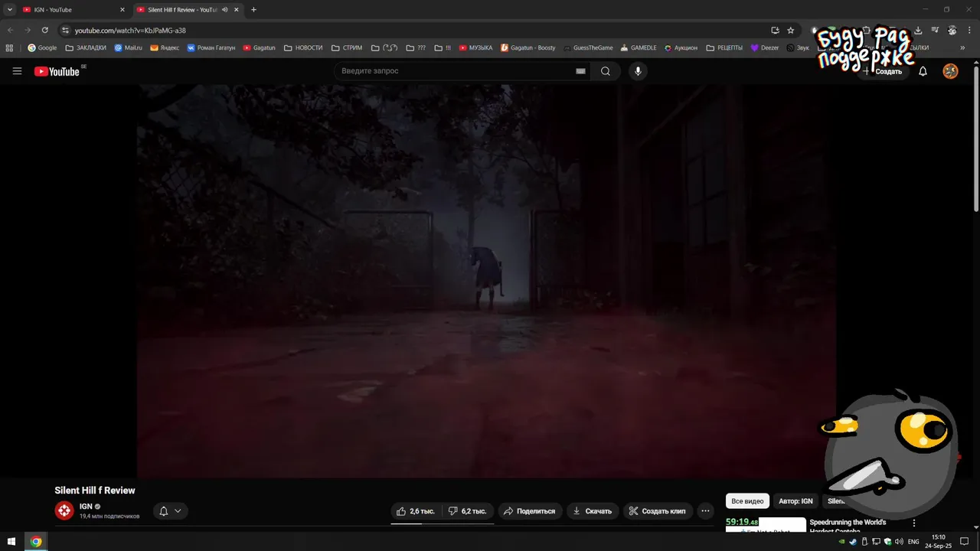
Task: Click the magnifier search button
Action: coord(606,71)
